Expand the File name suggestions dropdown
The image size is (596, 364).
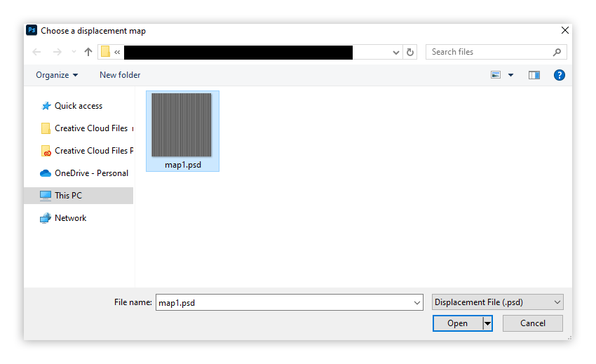[417, 303]
